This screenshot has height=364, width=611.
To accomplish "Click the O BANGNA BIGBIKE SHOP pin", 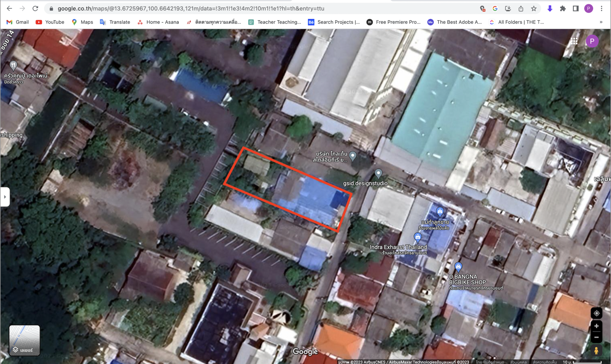I will 458,267.
